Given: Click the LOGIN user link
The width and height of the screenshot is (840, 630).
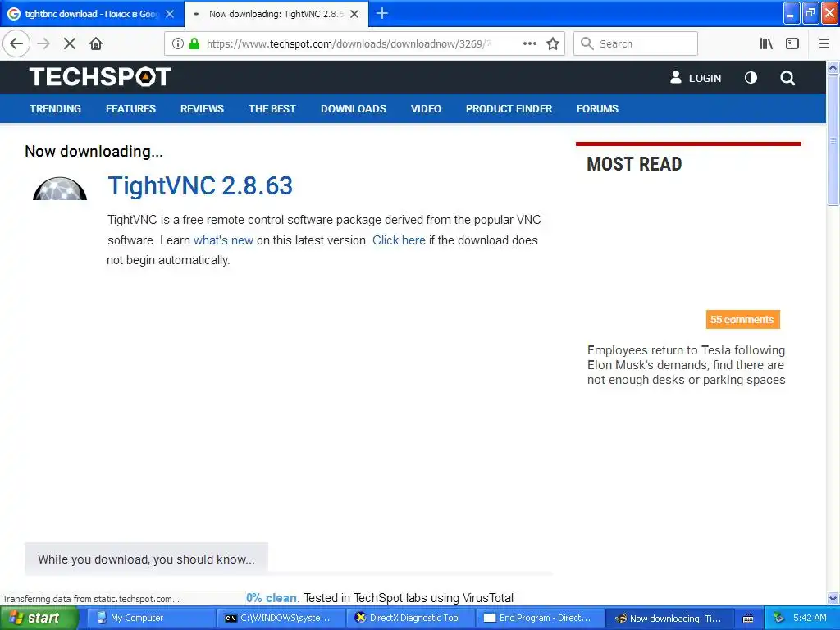Looking at the screenshot, I should pos(696,78).
